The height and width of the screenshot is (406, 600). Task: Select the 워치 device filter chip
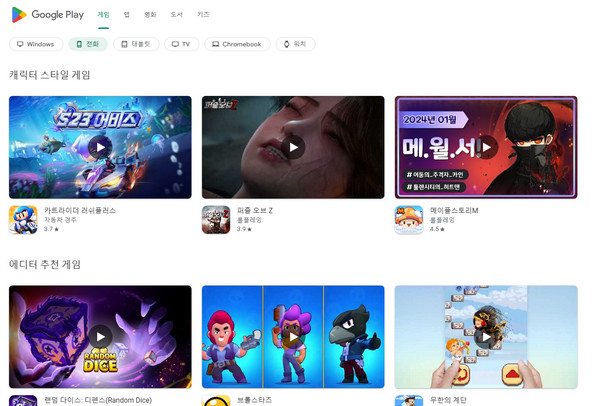(x=295, y=44)
